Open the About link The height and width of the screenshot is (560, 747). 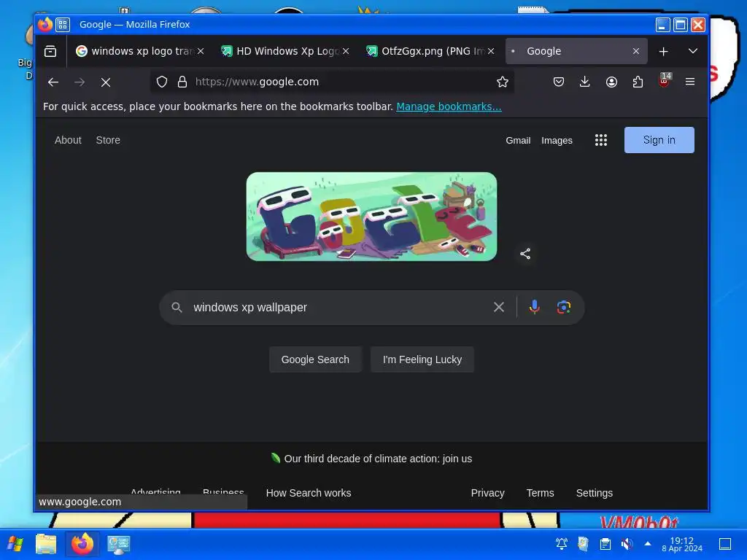pyautogui.click(x=68, y=140)
